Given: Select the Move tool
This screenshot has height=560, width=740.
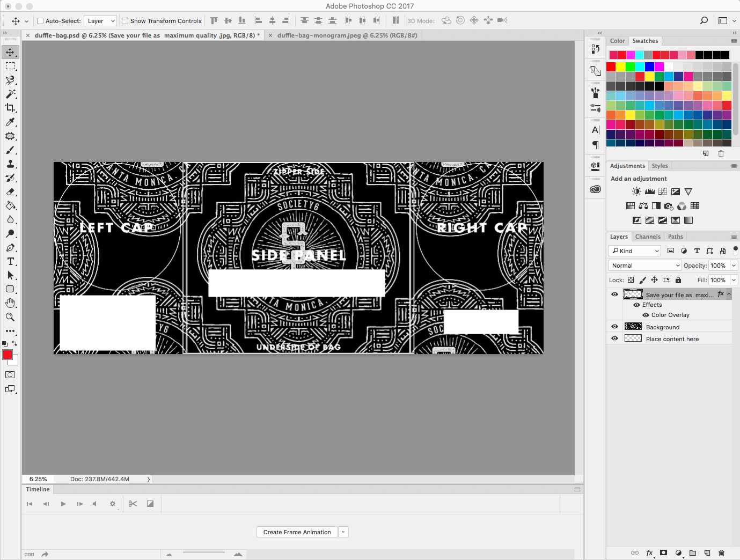Looking at the screenshot, I should point(10,52).
